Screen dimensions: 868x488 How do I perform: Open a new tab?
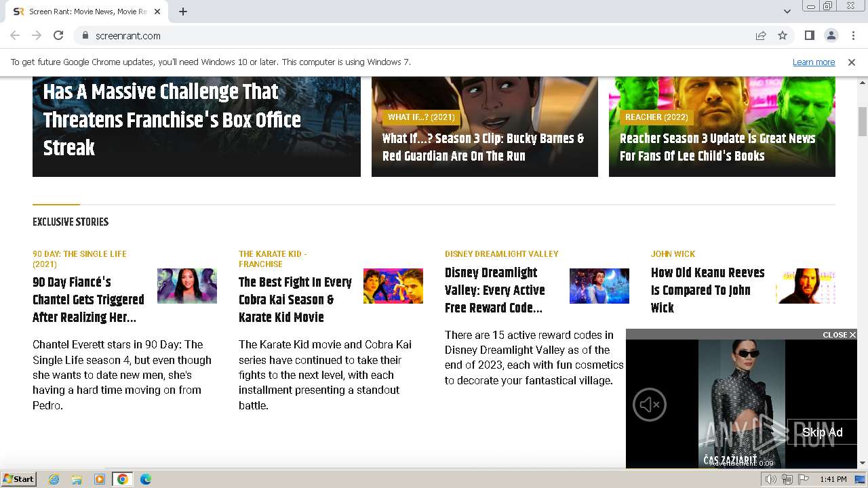183,12
